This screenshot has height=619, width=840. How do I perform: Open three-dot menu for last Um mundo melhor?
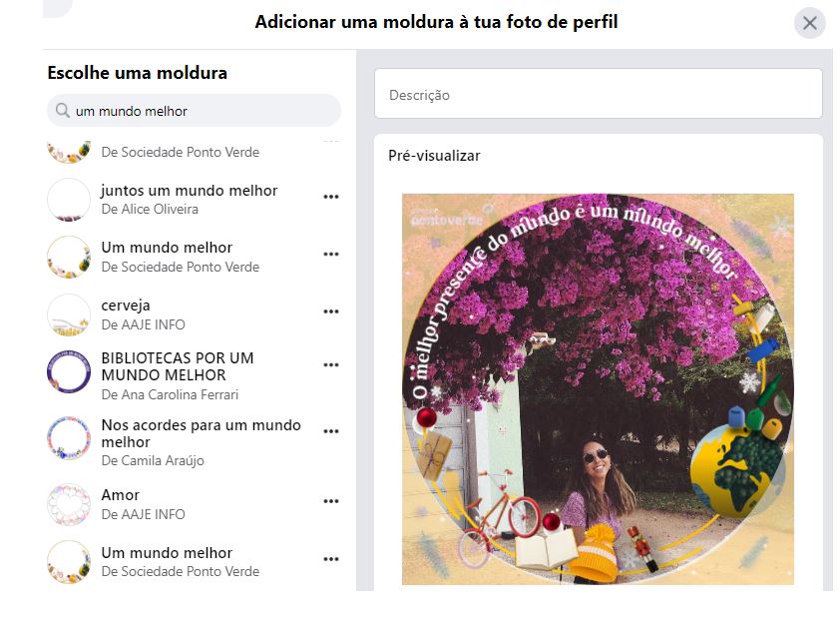[x=331, y=559]
